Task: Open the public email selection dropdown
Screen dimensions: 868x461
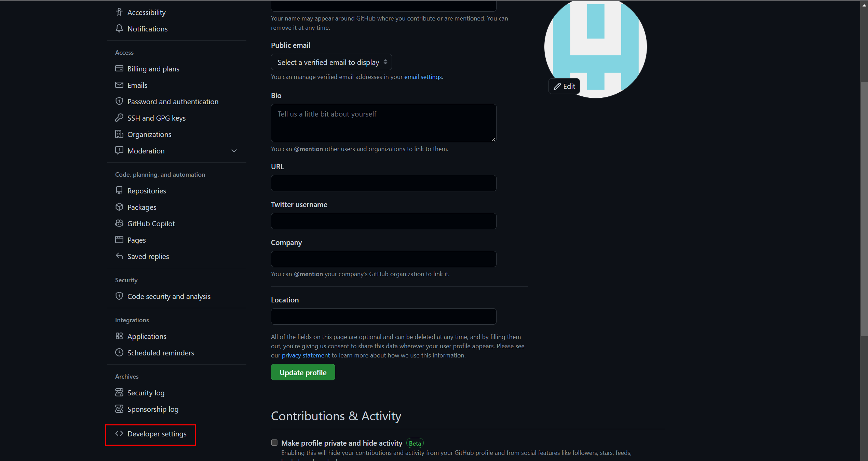Action: (x=331, y=62)
